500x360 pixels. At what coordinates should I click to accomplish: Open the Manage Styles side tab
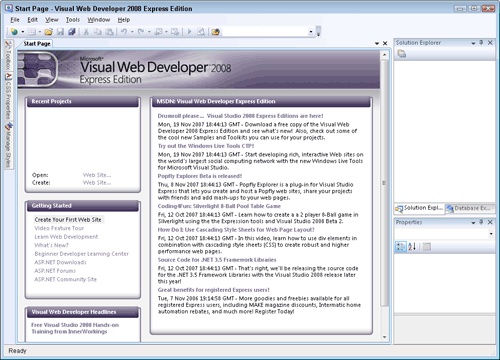[9, 145]
